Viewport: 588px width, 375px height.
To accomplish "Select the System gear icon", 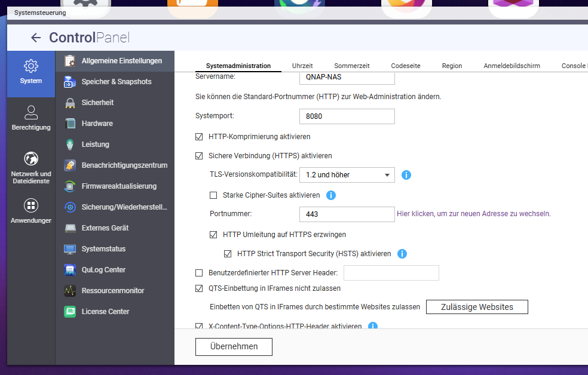I will 30,66.
